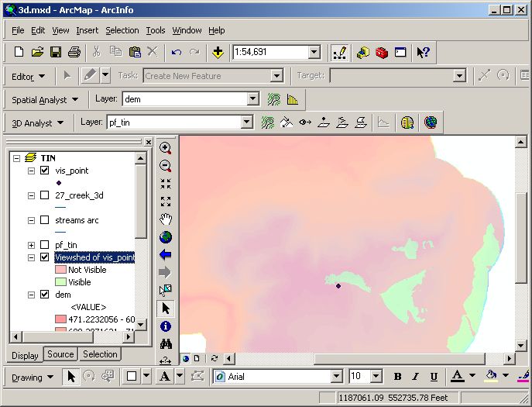This screenshot has height=407, width=532.
Task: Click the Fixed Zoom In icon
Action: pyautogui.click(x=165, y=184)
